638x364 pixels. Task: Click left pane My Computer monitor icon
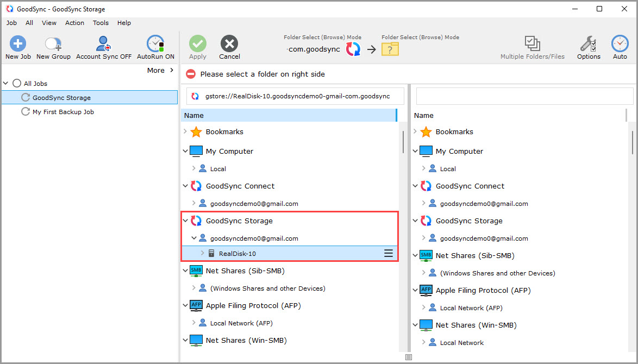pos(196,151)
